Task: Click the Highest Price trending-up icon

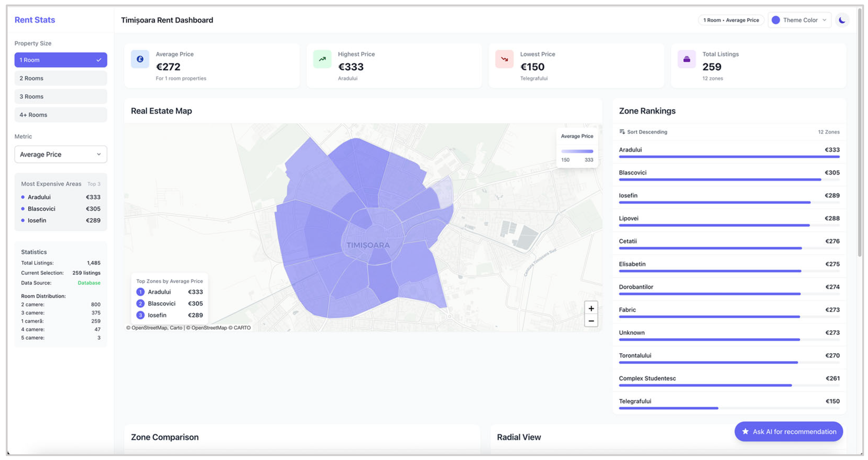Action: (322, 59)
